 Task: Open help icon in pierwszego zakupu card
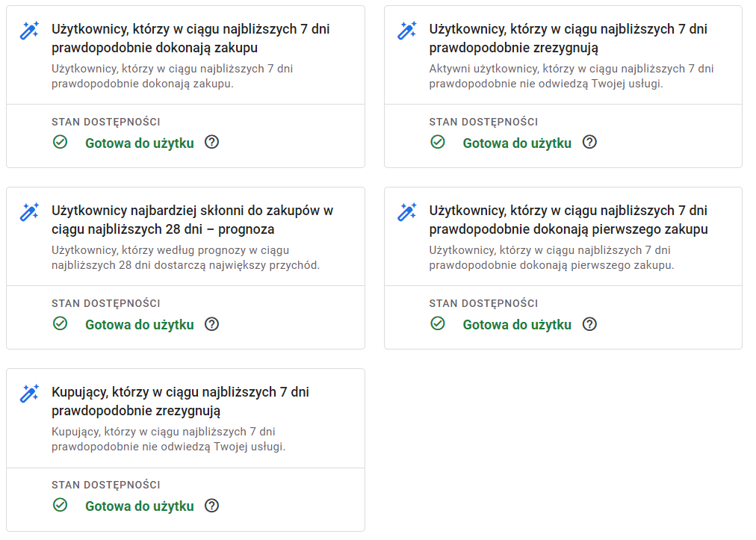tap(589, 324)
